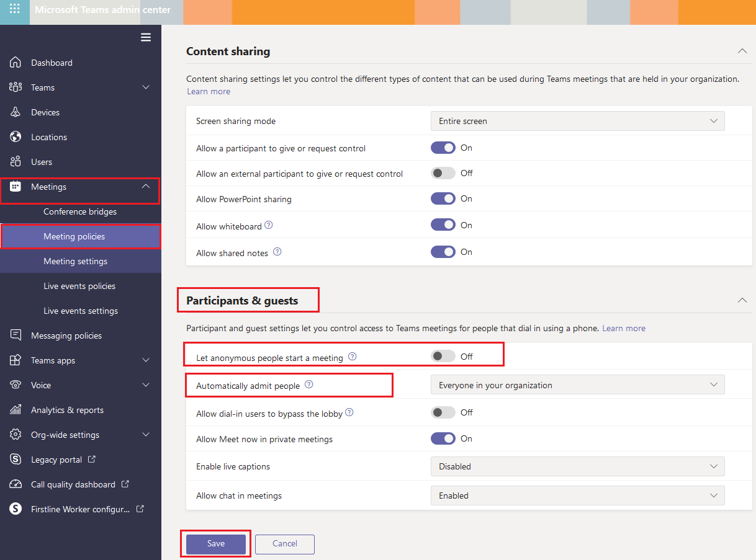Toggle Allow PowerPoint sharing switch
The width and height of the screenshot is (756, 560).
pos(443,198)
